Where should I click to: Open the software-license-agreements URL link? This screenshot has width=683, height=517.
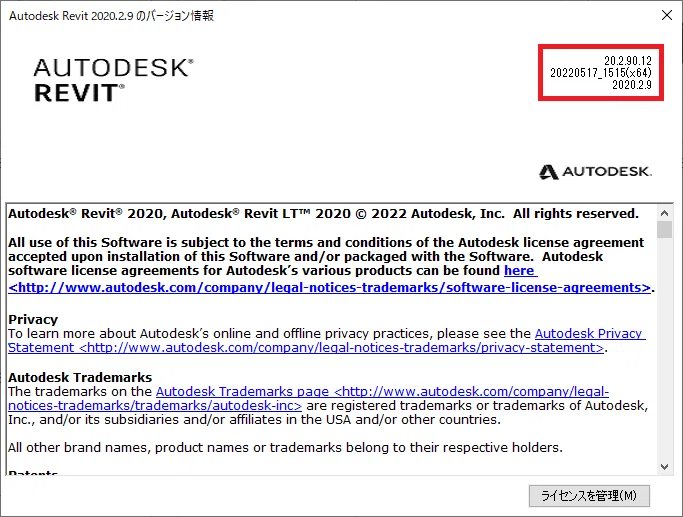(329, 287)
